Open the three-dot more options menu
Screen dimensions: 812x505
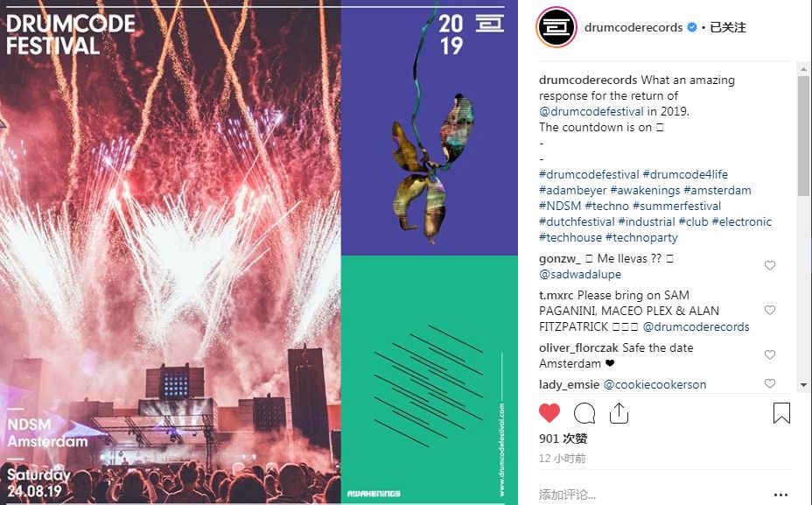tap(780, 494)
